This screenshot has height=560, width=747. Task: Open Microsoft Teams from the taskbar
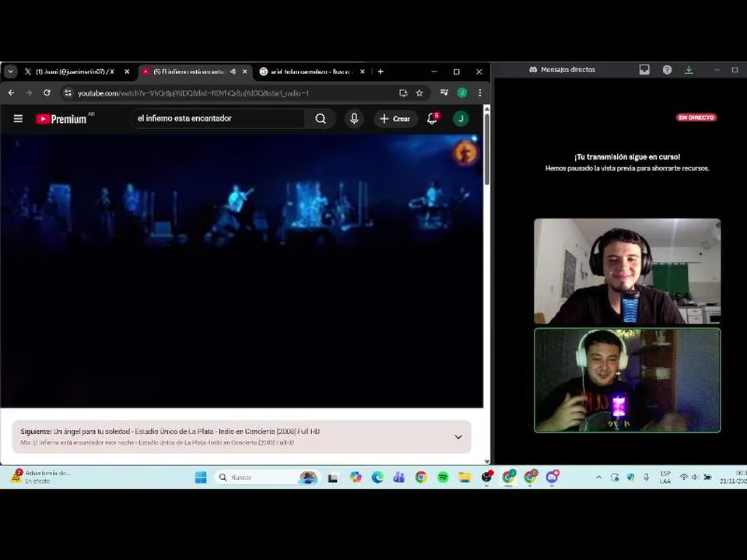[x=399, y=477]
